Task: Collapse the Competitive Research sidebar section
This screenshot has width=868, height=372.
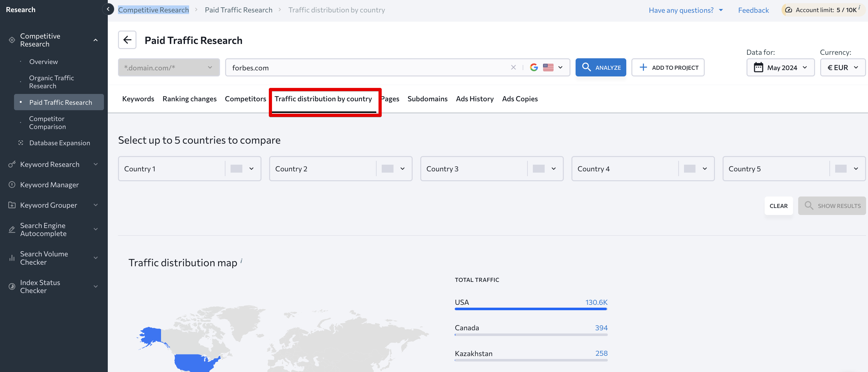Action: click(x=96, y=40)
